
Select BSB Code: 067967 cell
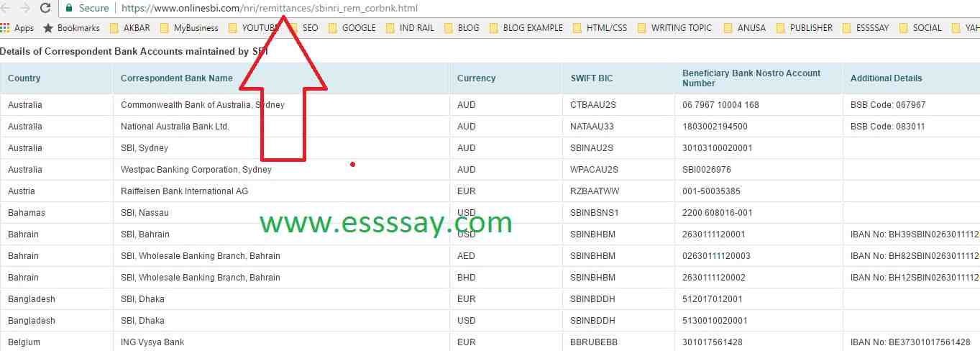912,105
